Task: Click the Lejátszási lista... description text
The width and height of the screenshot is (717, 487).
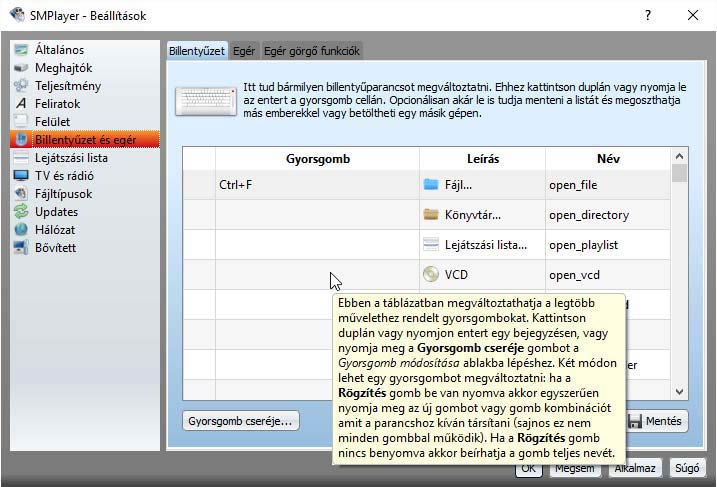Action: click(486, 245)
